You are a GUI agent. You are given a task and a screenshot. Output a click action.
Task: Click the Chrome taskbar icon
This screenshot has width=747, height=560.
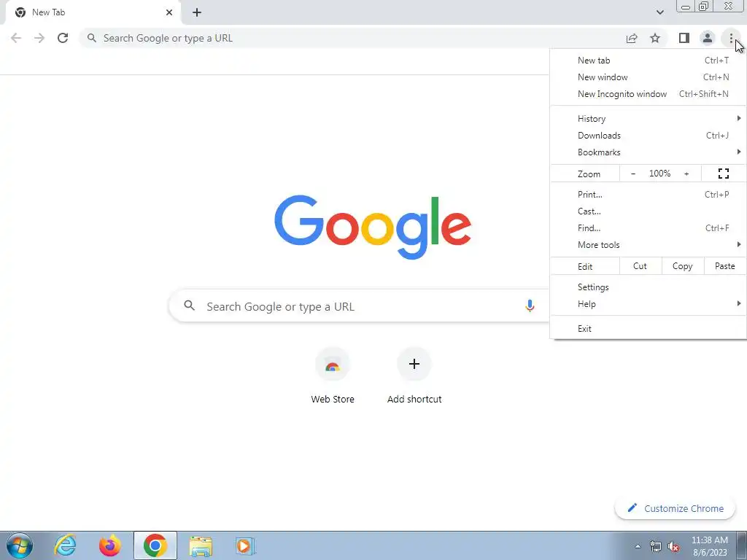click(x=155, y=545)
